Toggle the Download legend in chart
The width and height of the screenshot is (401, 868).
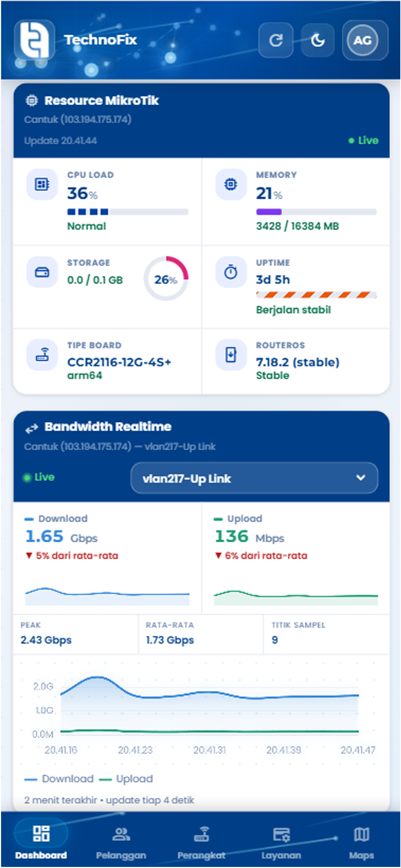[x=59, y=779]
